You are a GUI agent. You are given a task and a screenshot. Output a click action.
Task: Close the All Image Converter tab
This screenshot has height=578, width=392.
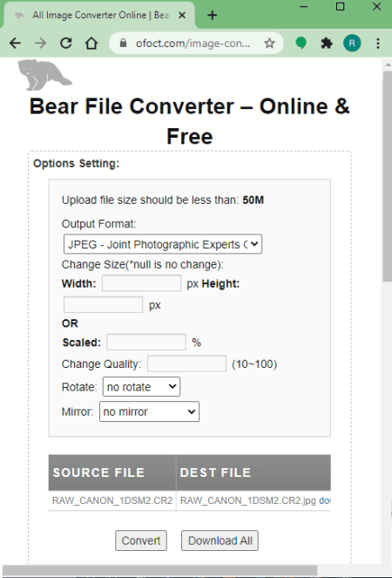[182, 15]
